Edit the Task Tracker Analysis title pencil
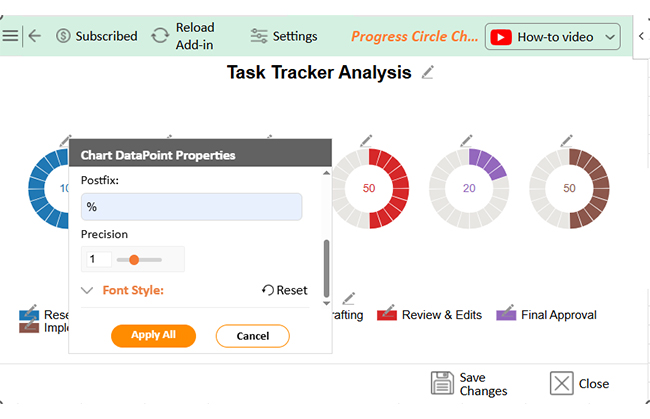Image resolution: width=650 pixels, height=419 pixels. [428, 72]
